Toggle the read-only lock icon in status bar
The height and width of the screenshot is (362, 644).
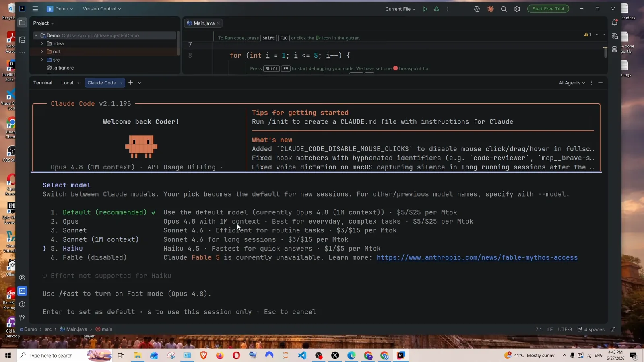tap(613, 329)
